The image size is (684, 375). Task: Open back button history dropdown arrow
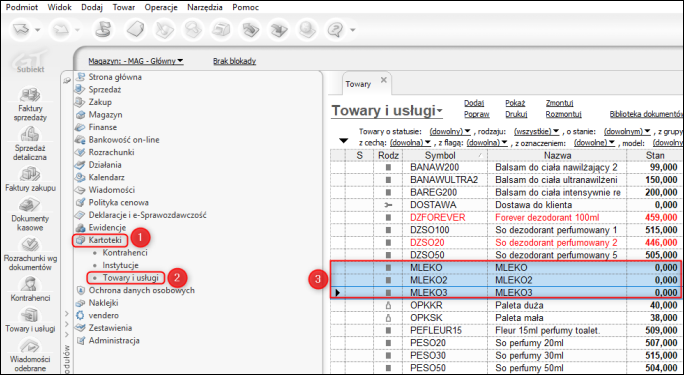click(x=38, y=30)
